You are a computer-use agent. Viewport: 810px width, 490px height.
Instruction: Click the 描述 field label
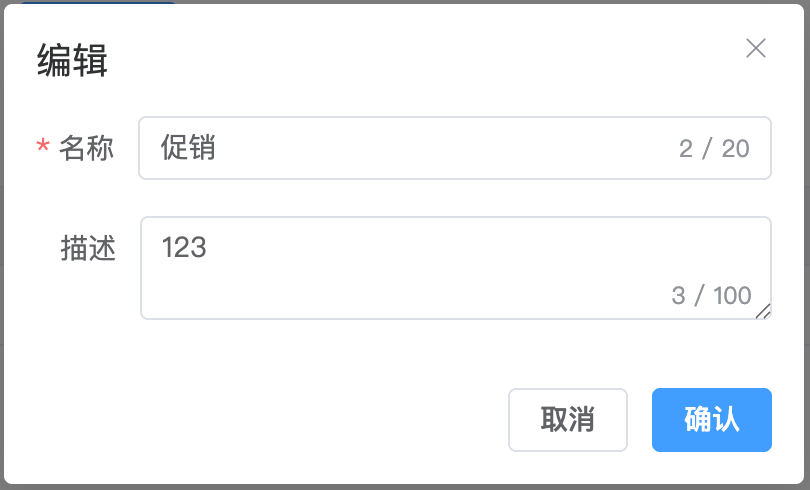point(88,248)
